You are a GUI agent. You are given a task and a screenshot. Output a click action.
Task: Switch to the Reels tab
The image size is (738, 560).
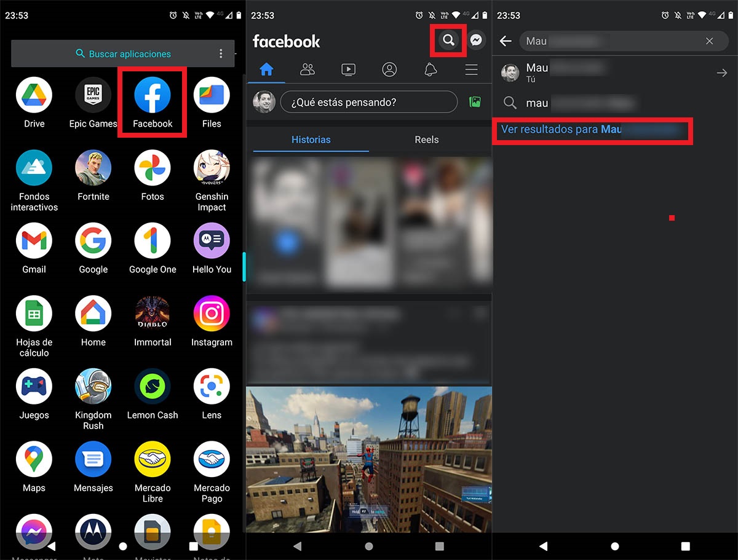click(x=426, y=140)
